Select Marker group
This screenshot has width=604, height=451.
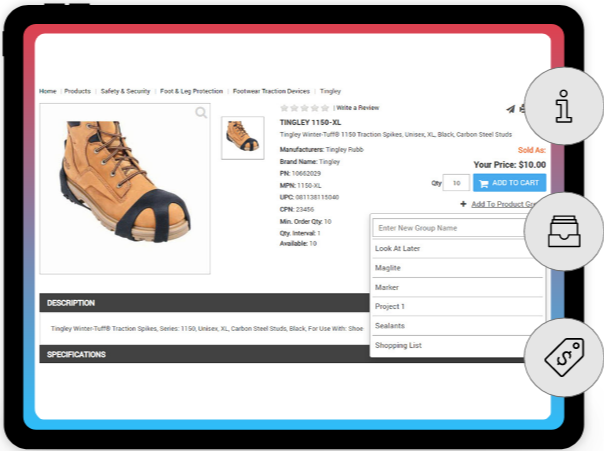click(x=458, y=287)
